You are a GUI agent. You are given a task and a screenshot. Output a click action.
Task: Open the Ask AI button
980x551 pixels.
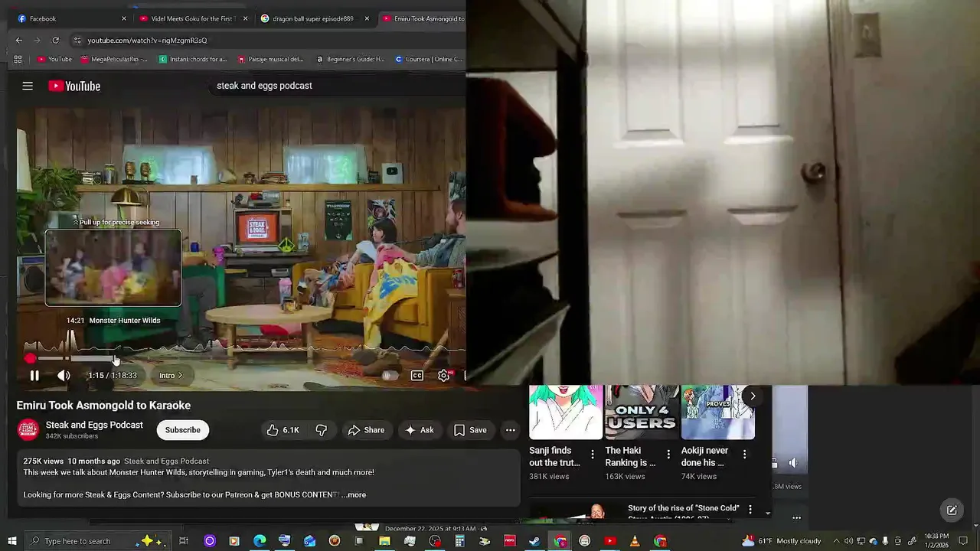coord(420,430)
